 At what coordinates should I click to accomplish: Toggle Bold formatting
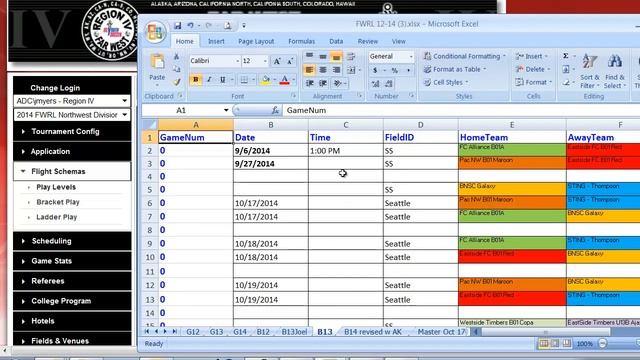(x=196, y=80)
